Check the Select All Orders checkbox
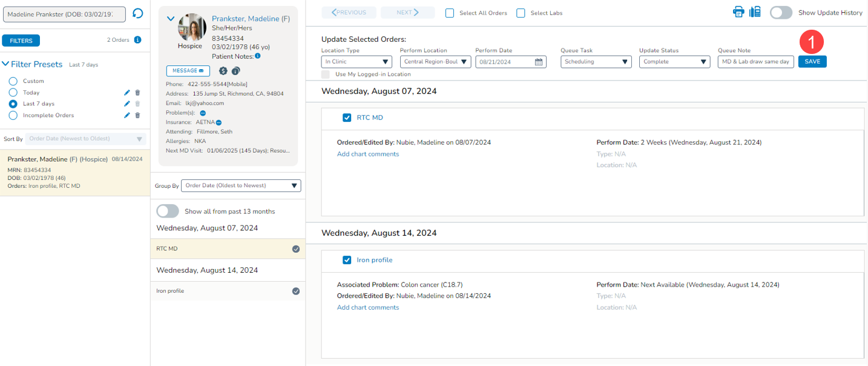868x366 pixels. pos(450,13)
